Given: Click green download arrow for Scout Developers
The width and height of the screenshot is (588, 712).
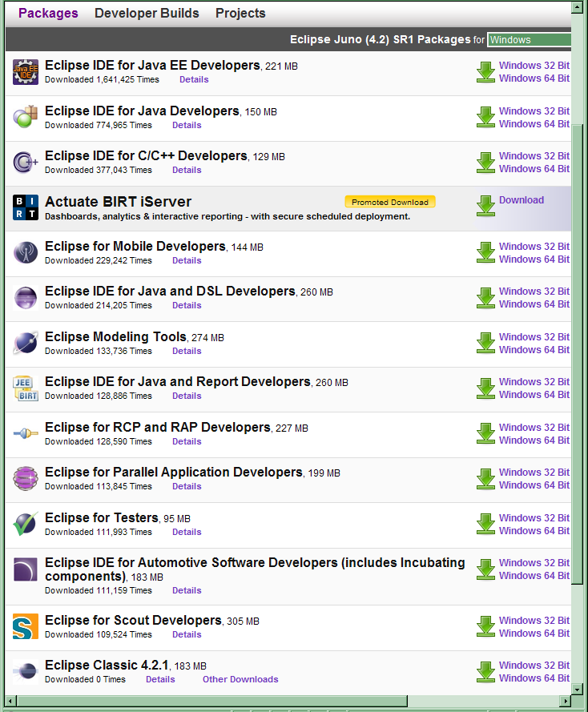Looking at the screenshot, I should (x=485, y=626).
